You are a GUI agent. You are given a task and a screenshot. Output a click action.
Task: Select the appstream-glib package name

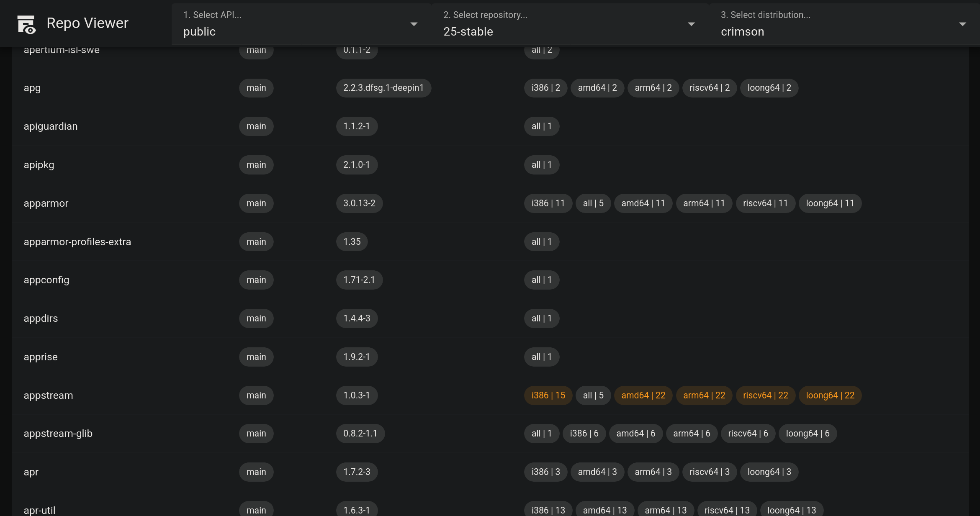[58, 434]
